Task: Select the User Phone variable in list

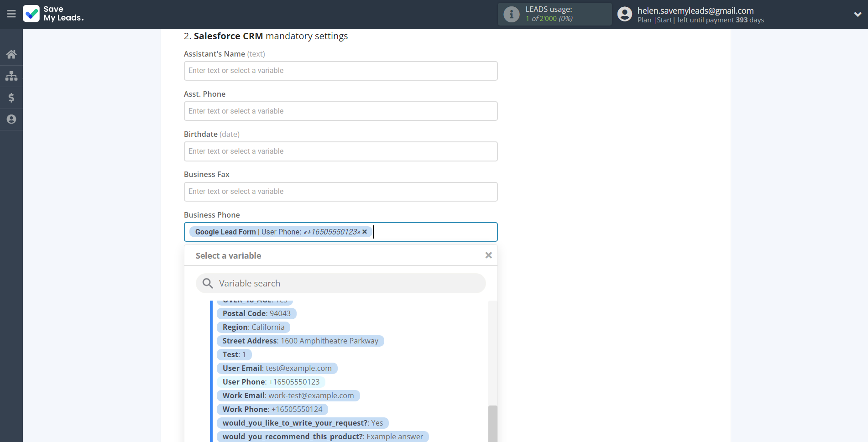Action: [271, 382]
